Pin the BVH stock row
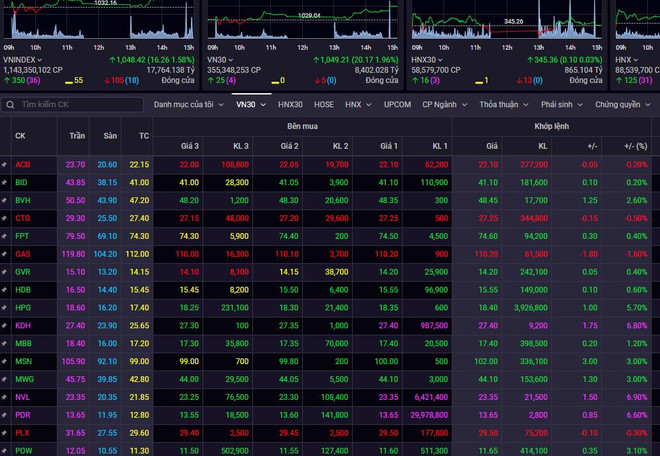This screenshot has height=456, width=660. click(x=4, y=200)
